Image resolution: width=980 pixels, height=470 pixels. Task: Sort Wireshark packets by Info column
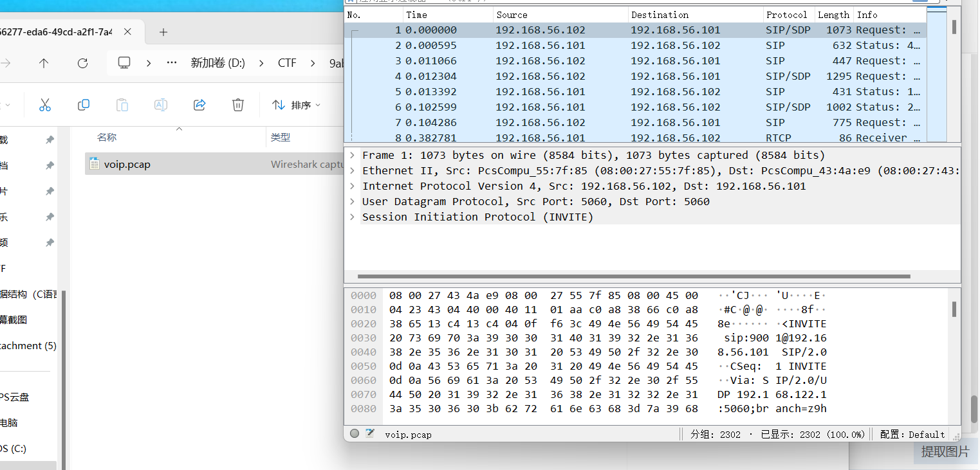(890, 15)
